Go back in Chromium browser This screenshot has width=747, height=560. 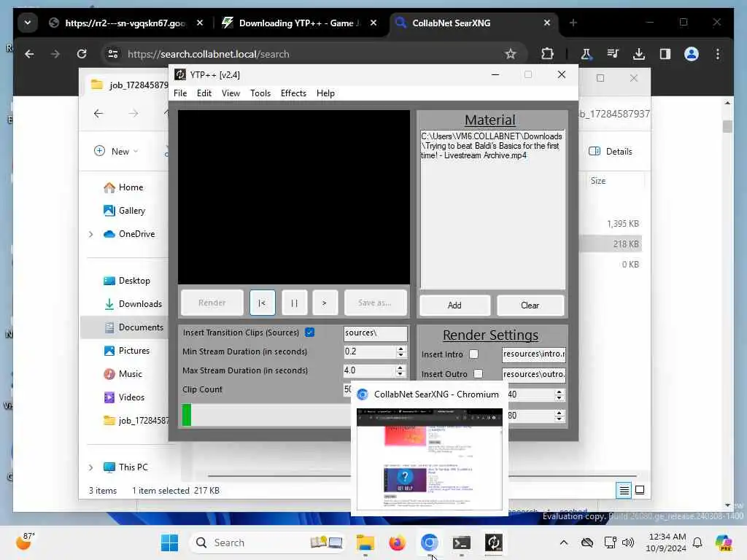point(29,54)
